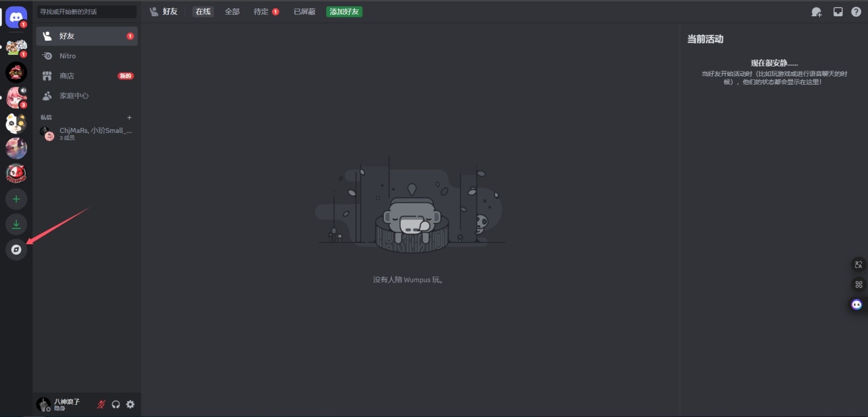This screenshot has height=417, width=868.
Task: Toggle microphone mute in the user panel
Action: (101, 404)
